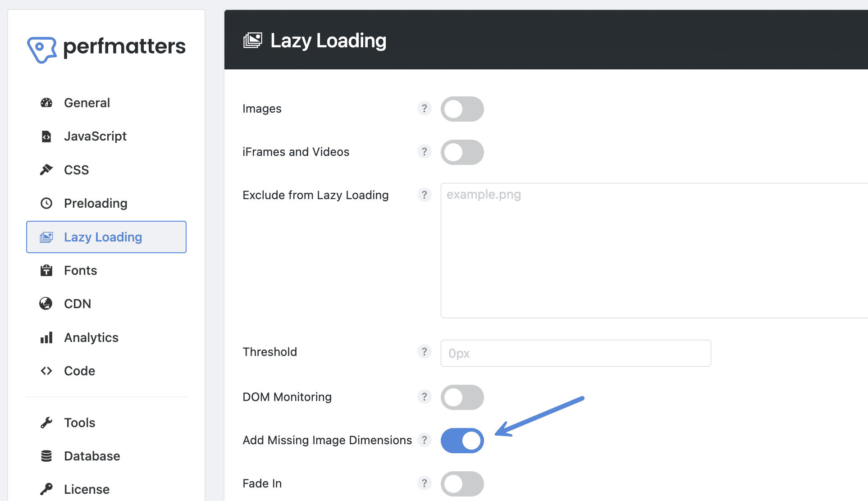Switch to the Lazy Loading section

[x=102, y=237]
